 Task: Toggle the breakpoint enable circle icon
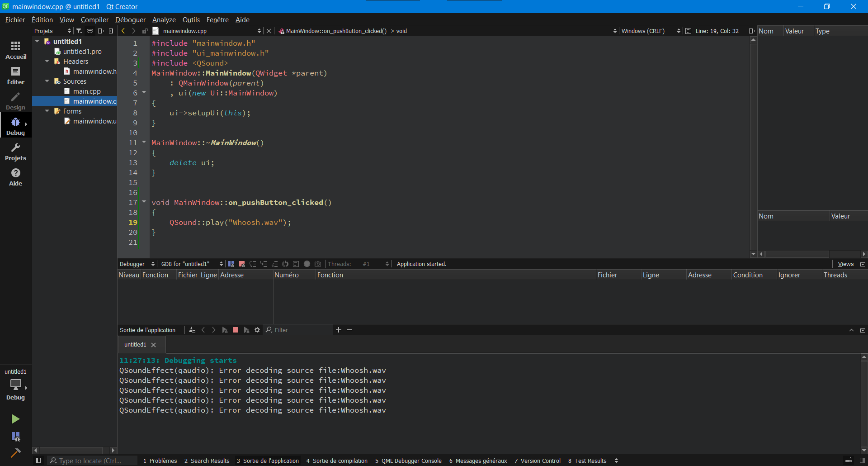click(307, 264)
